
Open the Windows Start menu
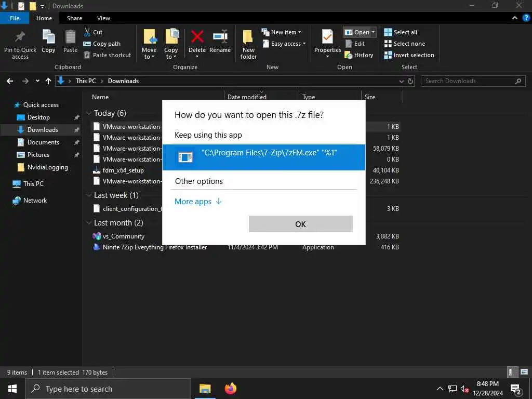[12, 389]
